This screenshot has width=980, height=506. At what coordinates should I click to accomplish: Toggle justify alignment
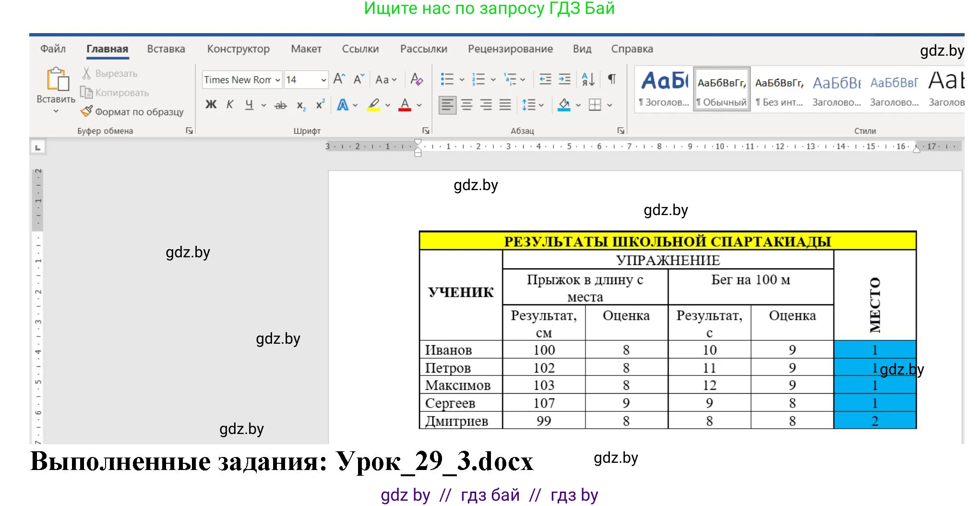pyautogui.click(x=504, y=105)
